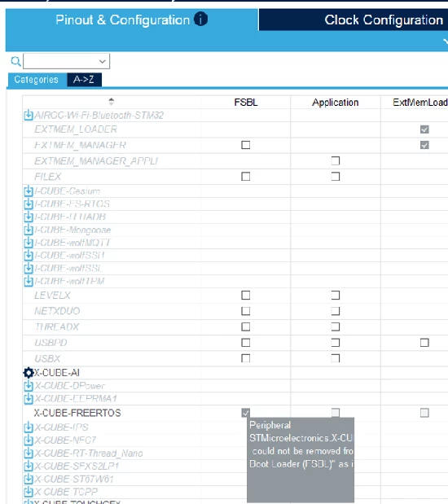Click download icon for X-CUBE-ST67W61
The width and height of the screenshot is (448, 504).
29,479
